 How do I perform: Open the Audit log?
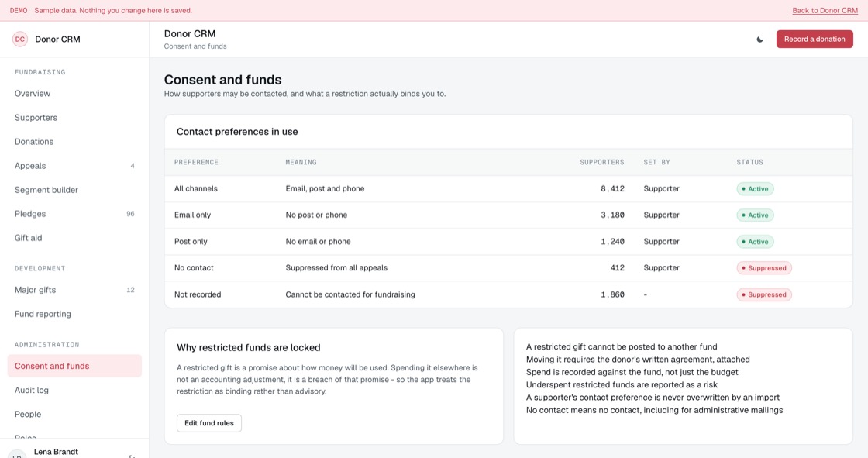[x=74, y=390]
